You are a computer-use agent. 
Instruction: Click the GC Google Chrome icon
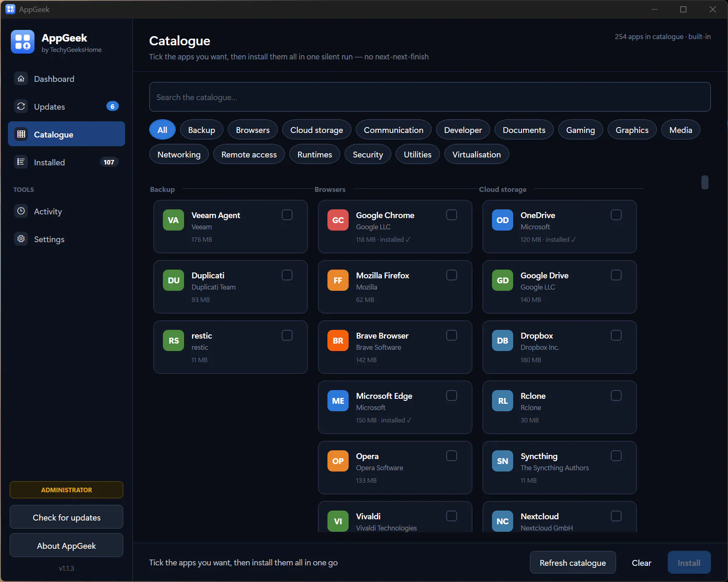click(338, 220)
